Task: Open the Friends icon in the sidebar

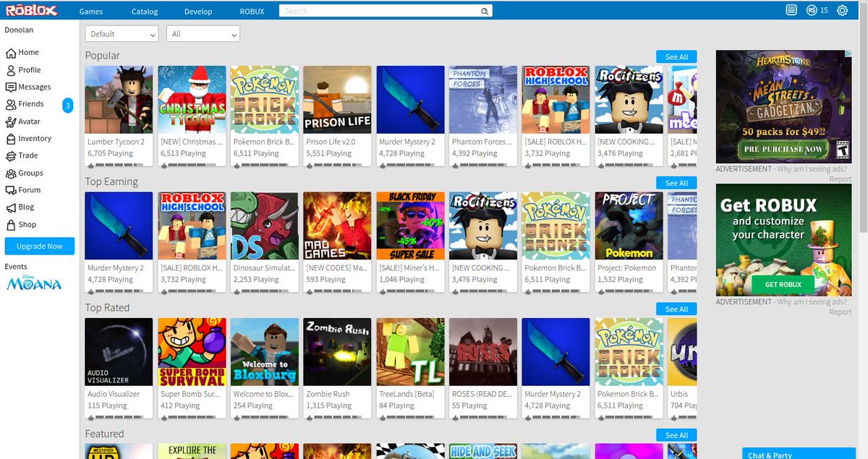Action: pos(11,104)
